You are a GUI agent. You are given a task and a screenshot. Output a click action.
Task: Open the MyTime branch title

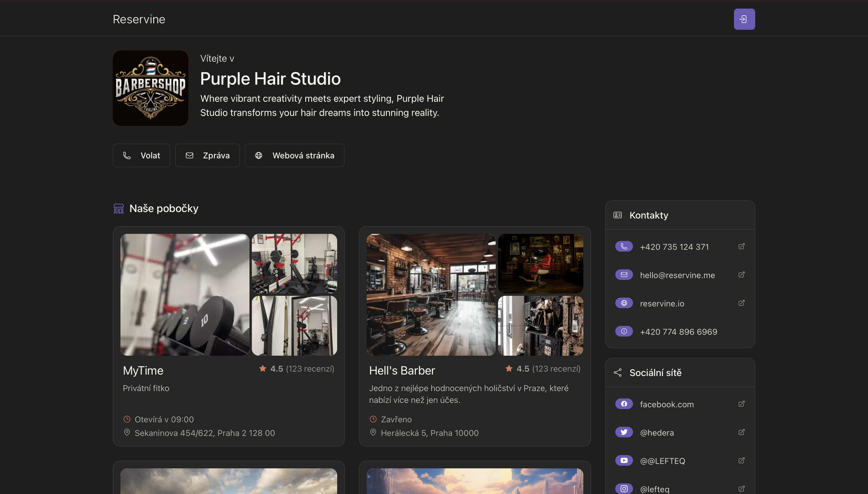tap(143, 370)
